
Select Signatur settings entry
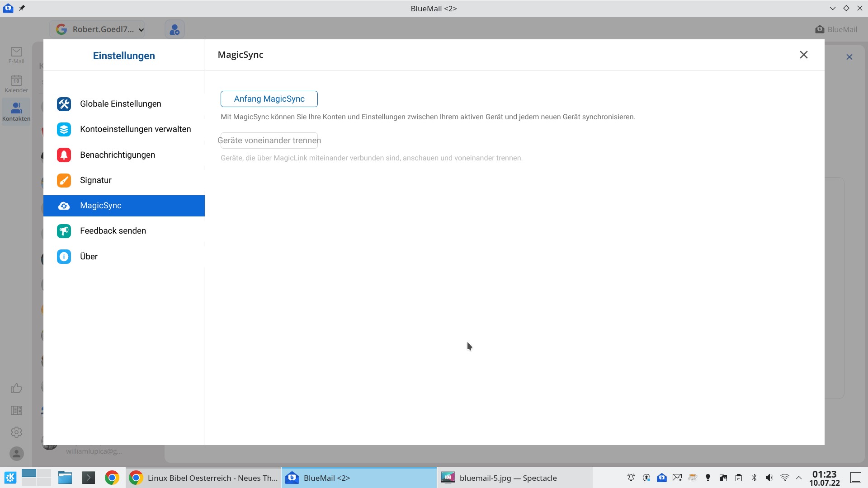point(124,180)
